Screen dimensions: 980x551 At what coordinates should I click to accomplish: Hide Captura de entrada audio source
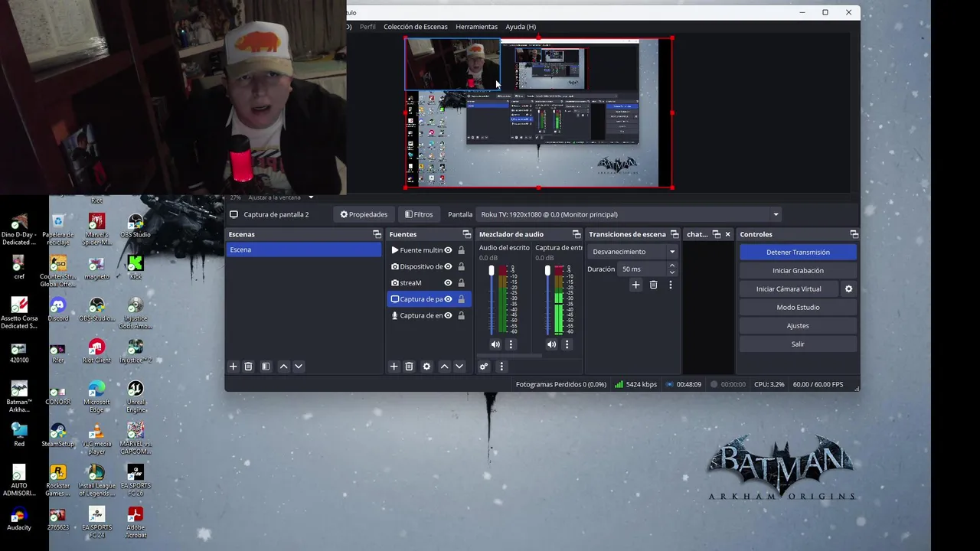pos(449,315)
